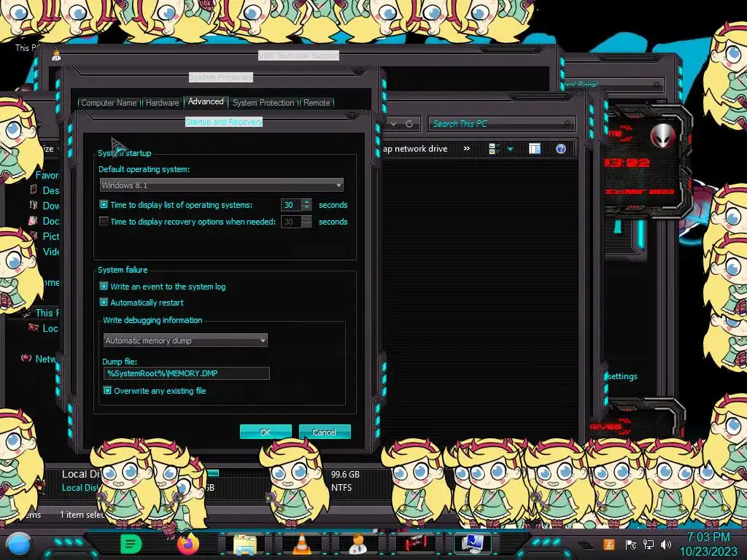Select the System Properties monitor taskbar icon
This screenshot has height=560, width=747.
click(x=472, y=544)
